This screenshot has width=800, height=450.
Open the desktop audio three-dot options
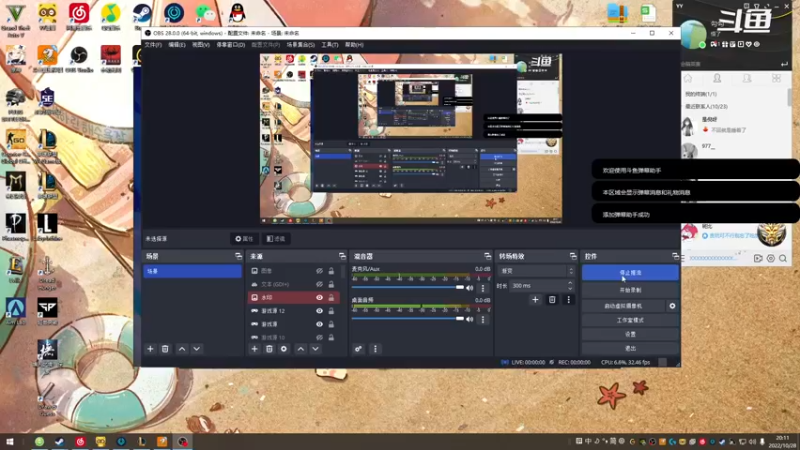[483, 320]
